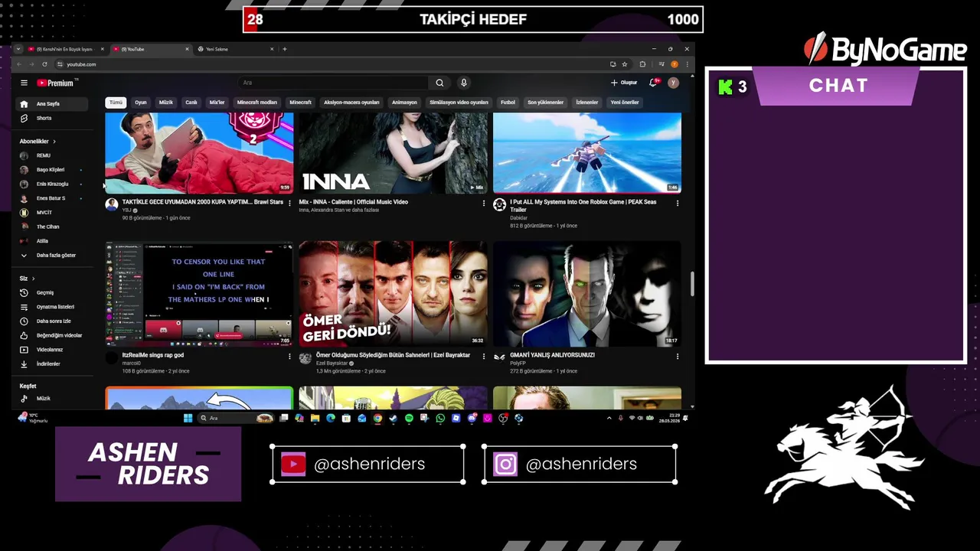Screen dimensions: 980x551
Task: Select the Minecraft modları filter chip
Action: point(257,103)
